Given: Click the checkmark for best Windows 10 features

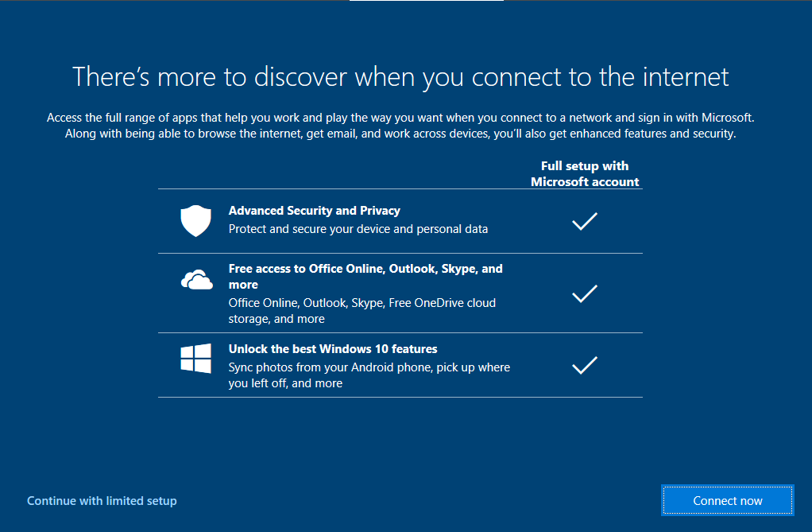Looking at the screenshot, I should click(x=585, y=365).
